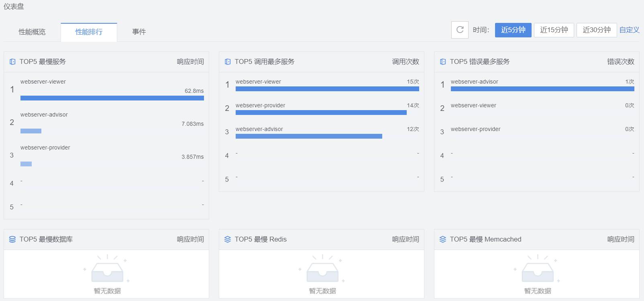Click webserver-provider 14次 call count bar
644x301 pixels.
pos(321,113)
